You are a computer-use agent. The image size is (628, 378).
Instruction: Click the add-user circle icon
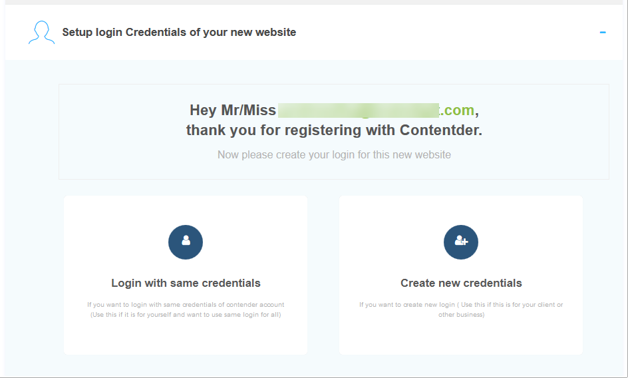coord(461,242)
